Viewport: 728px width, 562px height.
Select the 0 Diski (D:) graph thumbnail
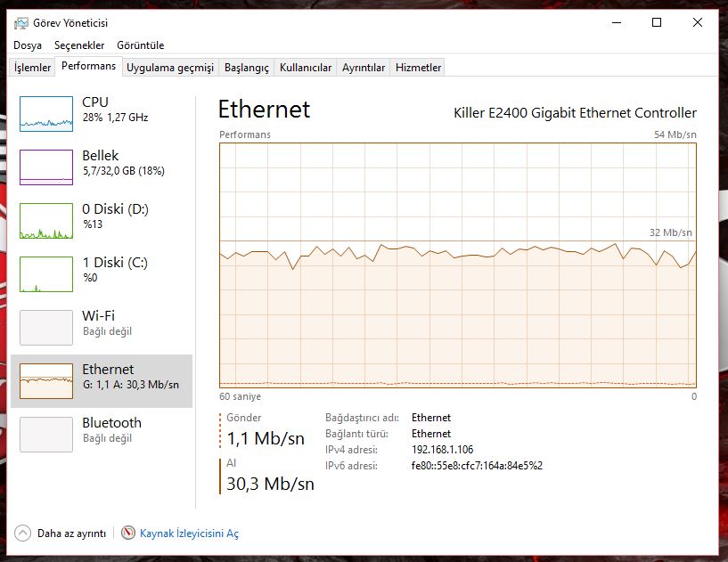pos(46,221)
